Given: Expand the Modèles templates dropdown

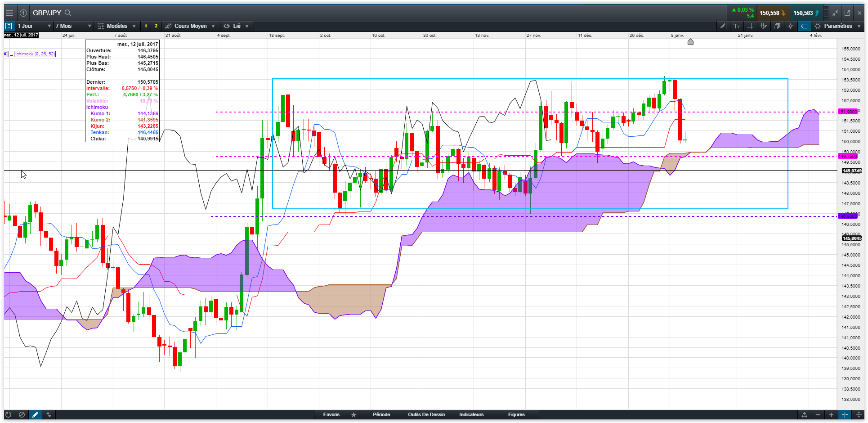Looking at the screenshot, I should coord(116,26).
